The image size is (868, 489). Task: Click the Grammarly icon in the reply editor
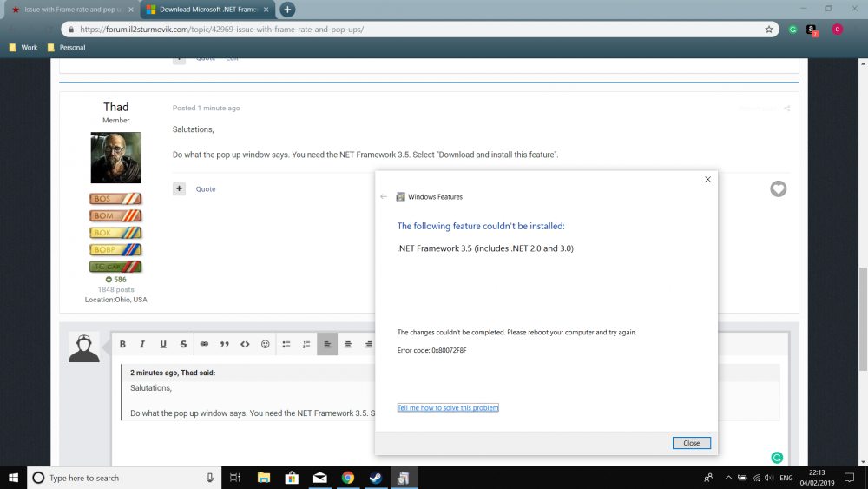click(777, 458)
